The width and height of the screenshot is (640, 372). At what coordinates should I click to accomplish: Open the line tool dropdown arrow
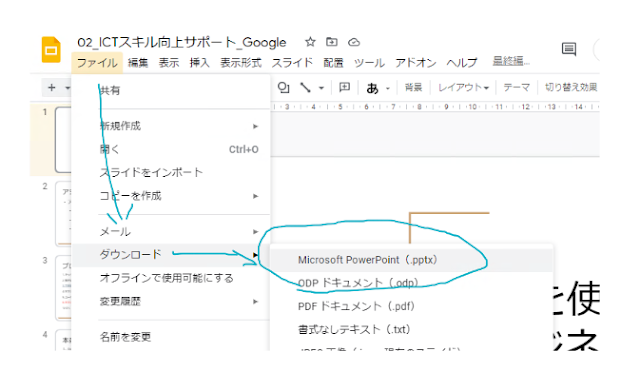coord(322,88)
